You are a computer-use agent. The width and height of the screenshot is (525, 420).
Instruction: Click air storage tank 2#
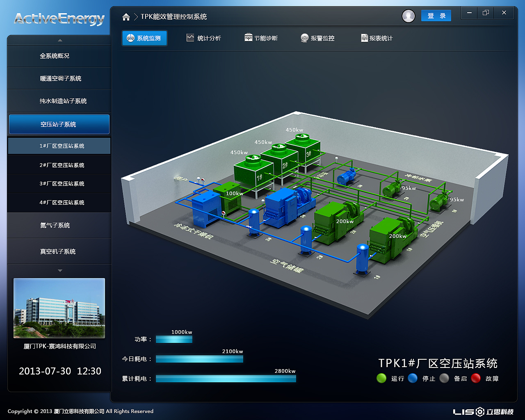[306, 240]
